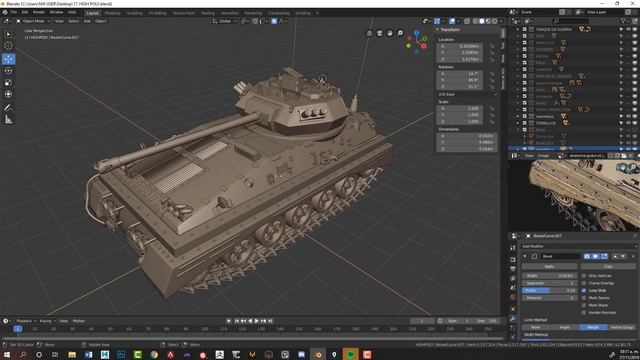Screen dimensions: 640x360
Task: Open the File menu
Action: pyautogui.click(x=14, y=13)
